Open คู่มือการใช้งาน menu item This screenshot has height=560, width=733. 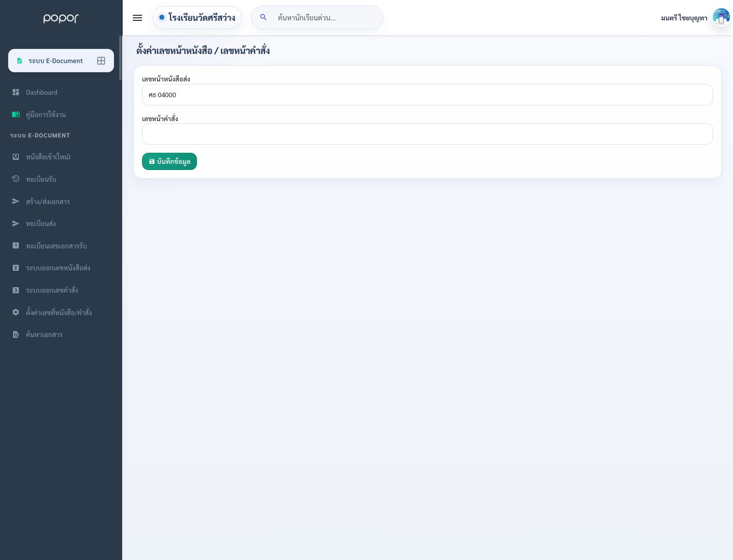(61, 115)
